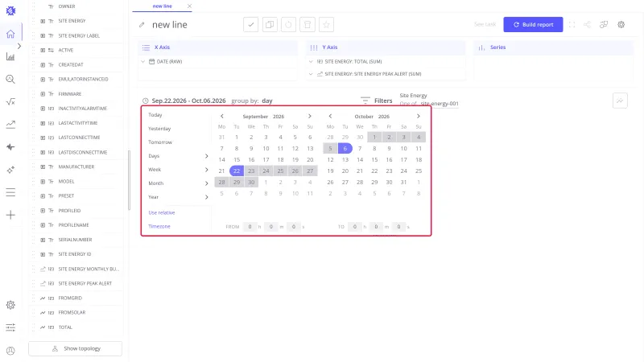The height and width of the screenshot is (362, 644).
Task: Click the pencil edit title icon
Action: (142, 25)
